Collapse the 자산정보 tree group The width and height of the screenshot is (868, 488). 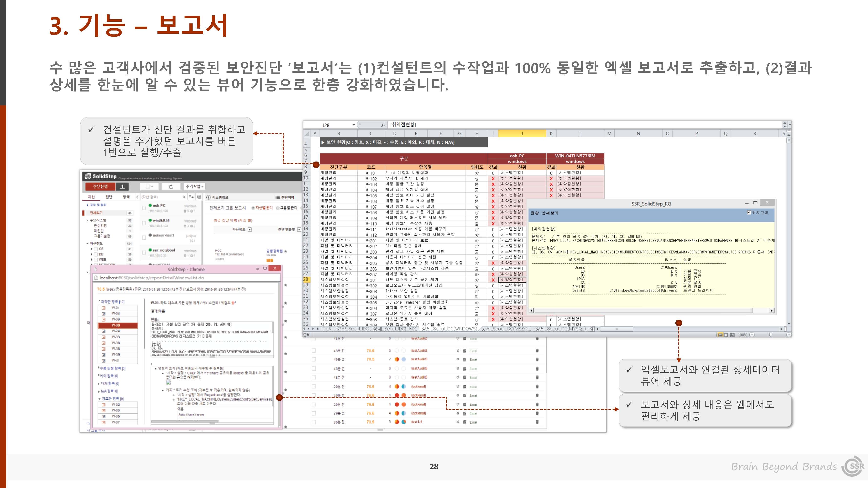pos(87,244)
